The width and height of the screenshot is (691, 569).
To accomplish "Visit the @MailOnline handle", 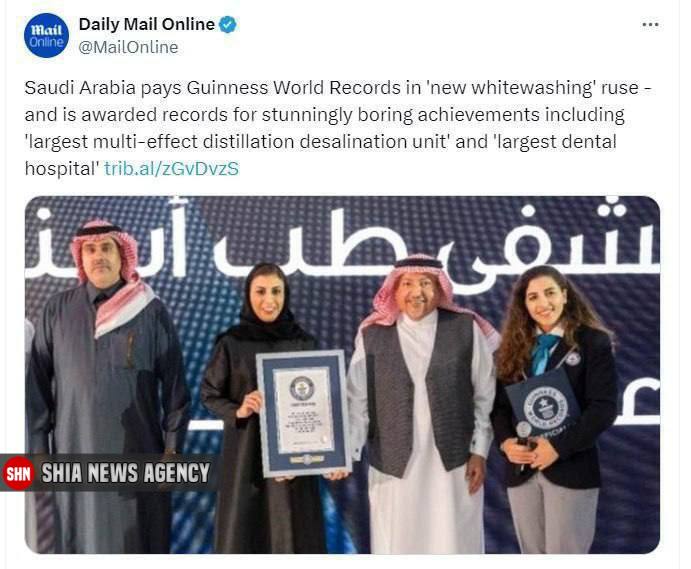I will click(128, 47).
